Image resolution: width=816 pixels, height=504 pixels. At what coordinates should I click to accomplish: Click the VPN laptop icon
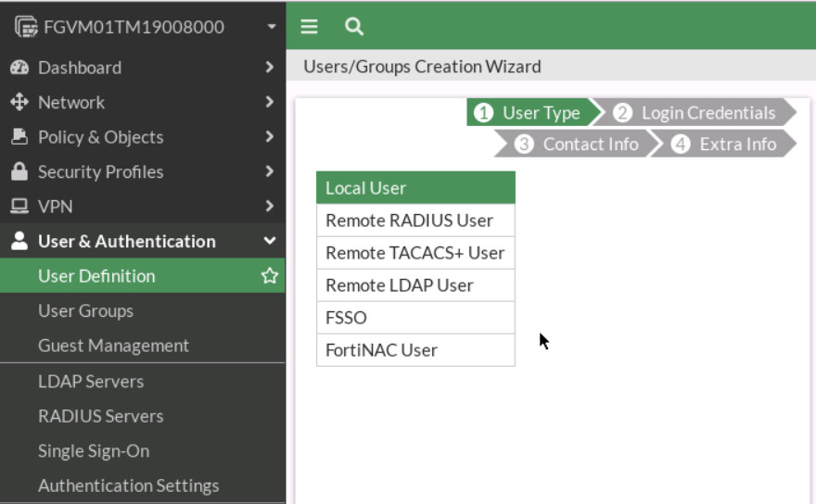point(19,207)
